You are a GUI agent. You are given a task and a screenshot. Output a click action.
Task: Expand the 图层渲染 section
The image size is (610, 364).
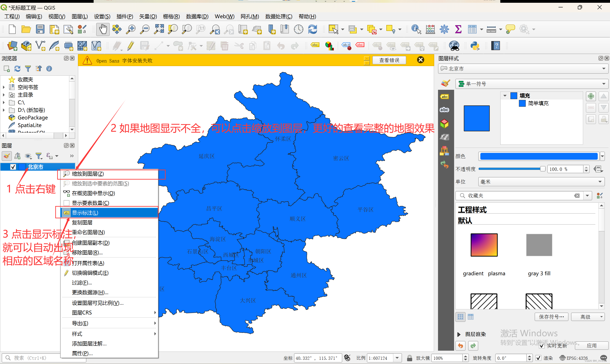click(x=459, y=334)
